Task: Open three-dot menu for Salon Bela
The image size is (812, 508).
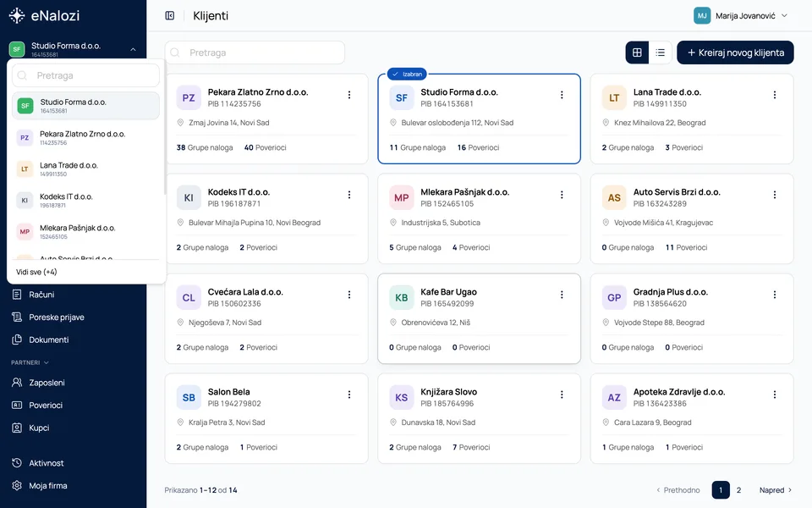Action: 349,395
